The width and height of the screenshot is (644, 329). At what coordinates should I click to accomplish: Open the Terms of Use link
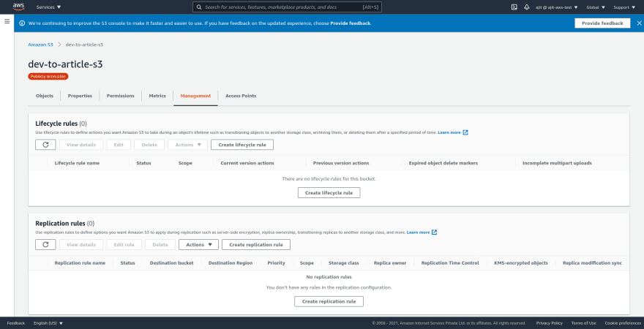click(x=584, y=323)
